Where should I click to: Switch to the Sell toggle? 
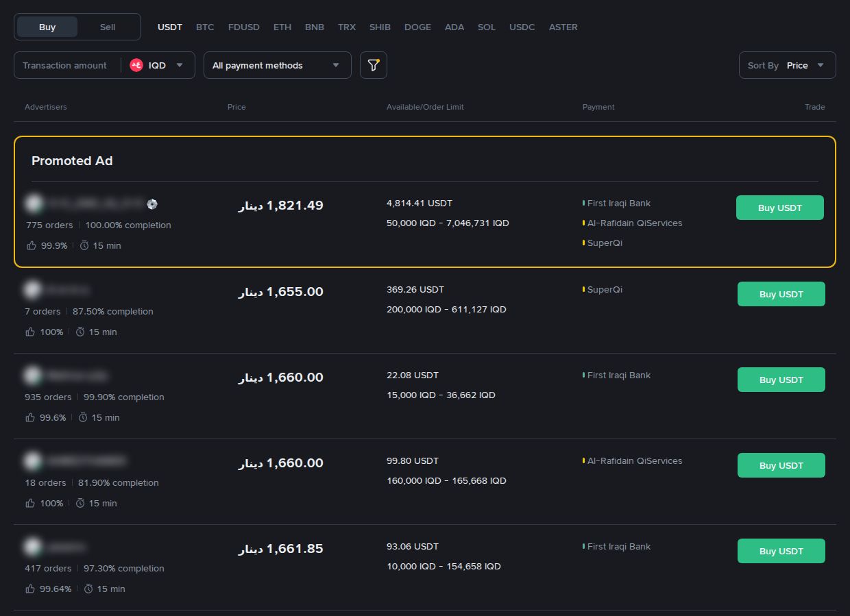pyautogui.click(x=108, y=27)
